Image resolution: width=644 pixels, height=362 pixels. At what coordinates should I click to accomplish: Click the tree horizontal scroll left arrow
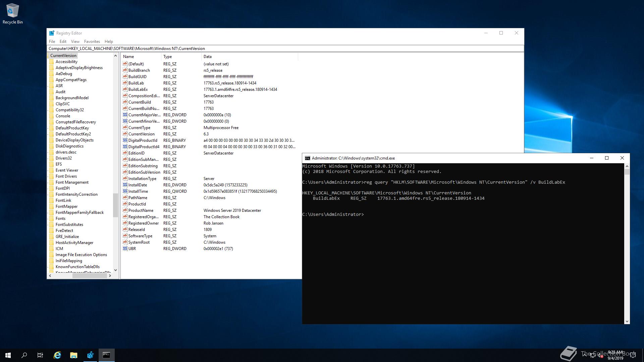[50, 276]
